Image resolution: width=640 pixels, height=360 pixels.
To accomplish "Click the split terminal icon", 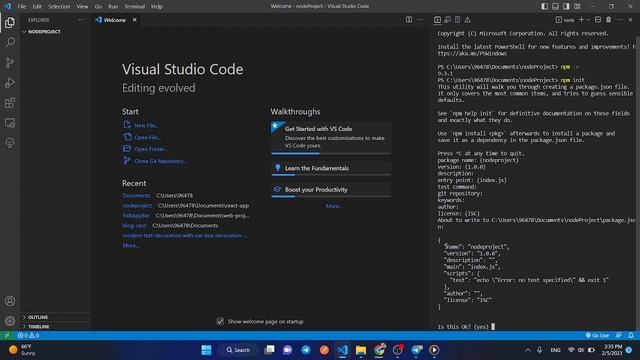I will [598, 20].
